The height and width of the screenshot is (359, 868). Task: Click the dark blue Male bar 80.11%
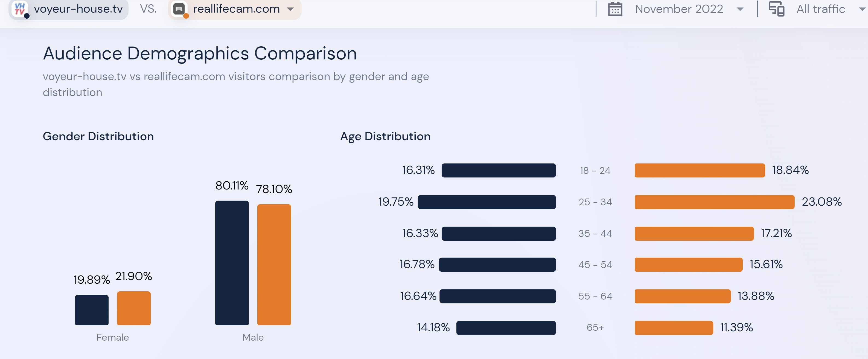click(232, 263)
